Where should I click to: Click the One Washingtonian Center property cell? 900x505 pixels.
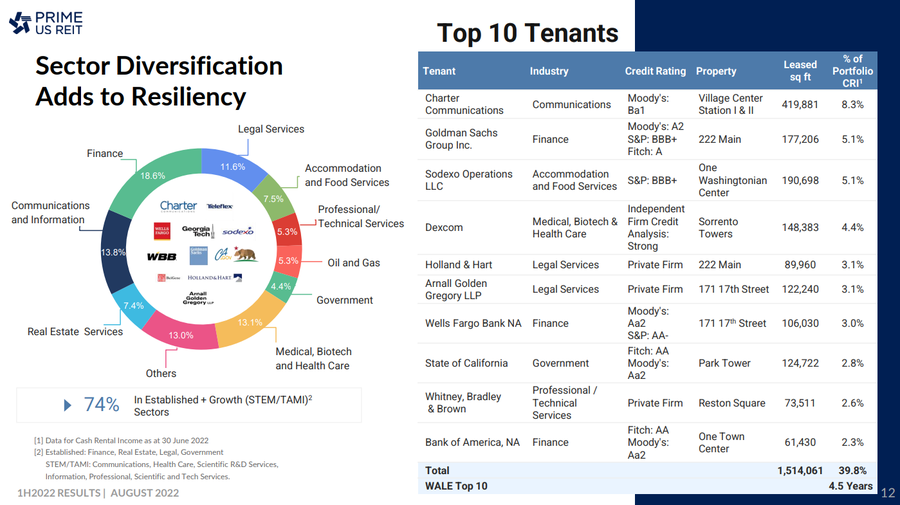tap(732, 180)
